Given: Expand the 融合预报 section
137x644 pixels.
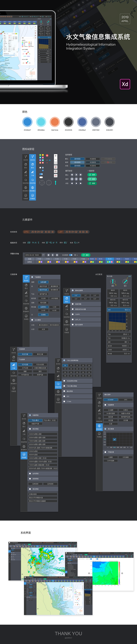Looking at the screenshot, I should (x=77, y=391).
